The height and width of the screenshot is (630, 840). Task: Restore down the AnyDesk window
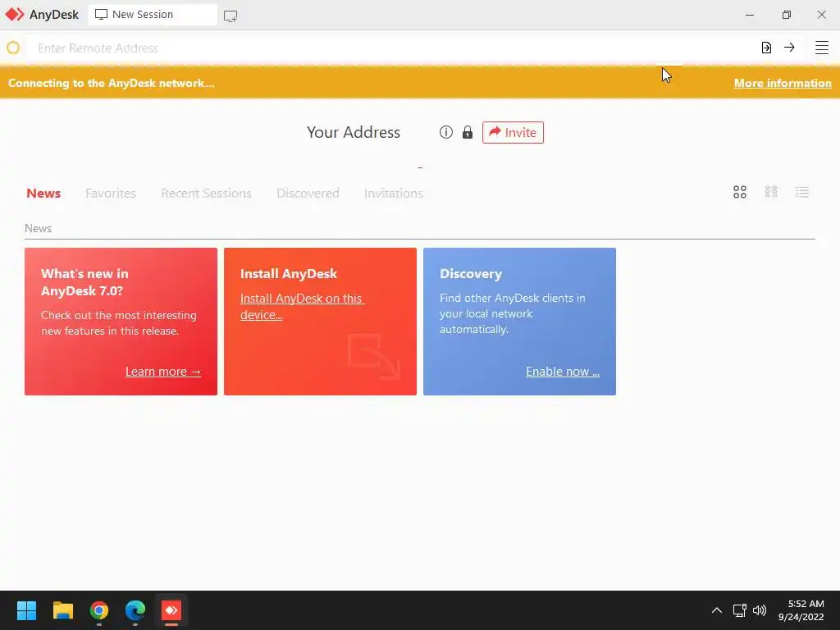point(786,15)
